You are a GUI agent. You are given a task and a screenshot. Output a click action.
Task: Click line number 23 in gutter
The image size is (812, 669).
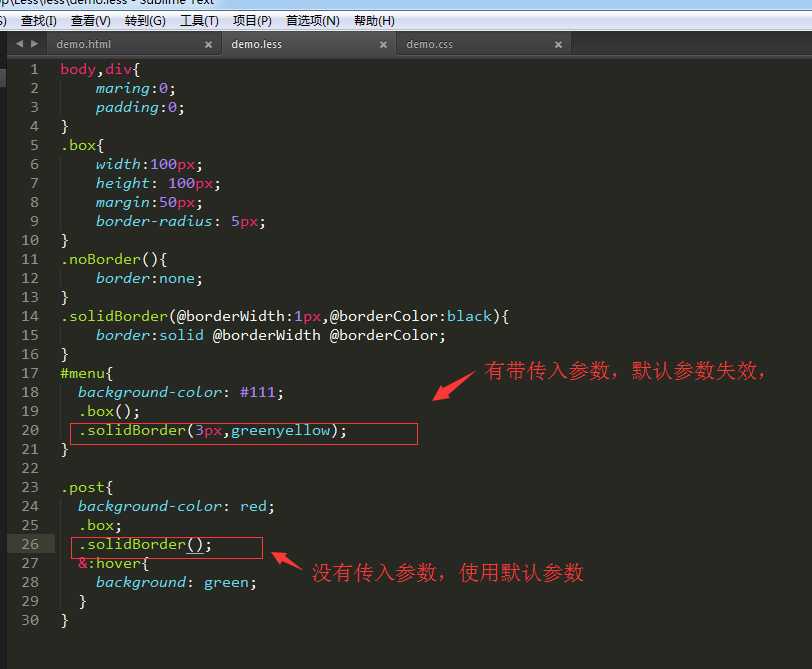(30, 487)
